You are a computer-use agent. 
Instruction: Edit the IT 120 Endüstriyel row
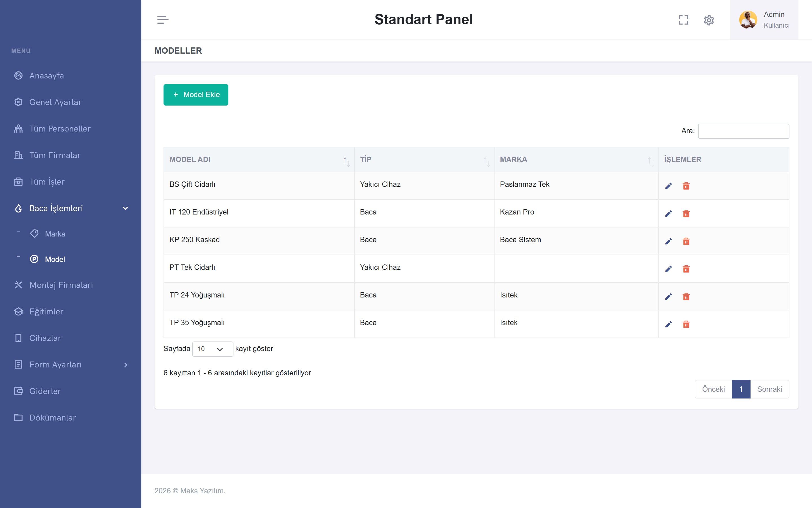[668, 214]
